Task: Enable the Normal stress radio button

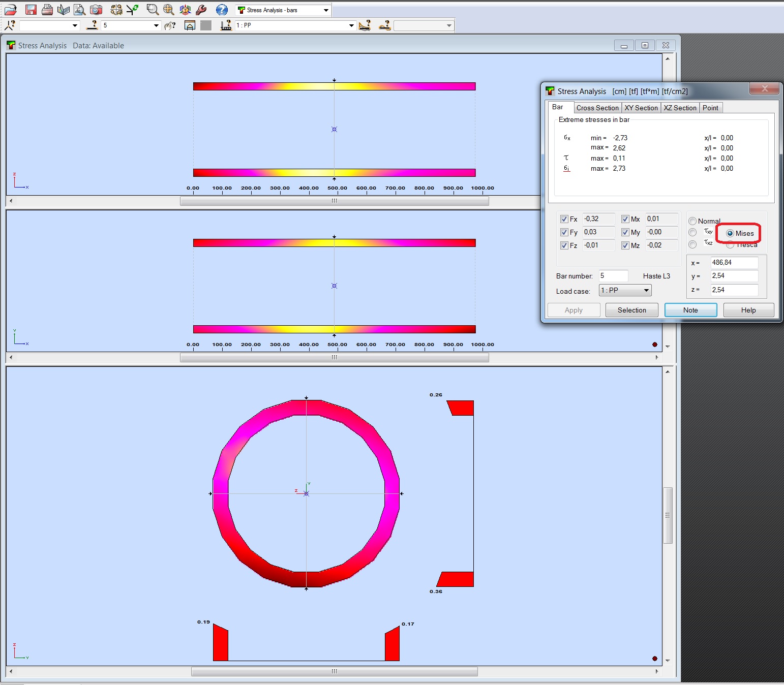Action: click(x=693, y=221)
